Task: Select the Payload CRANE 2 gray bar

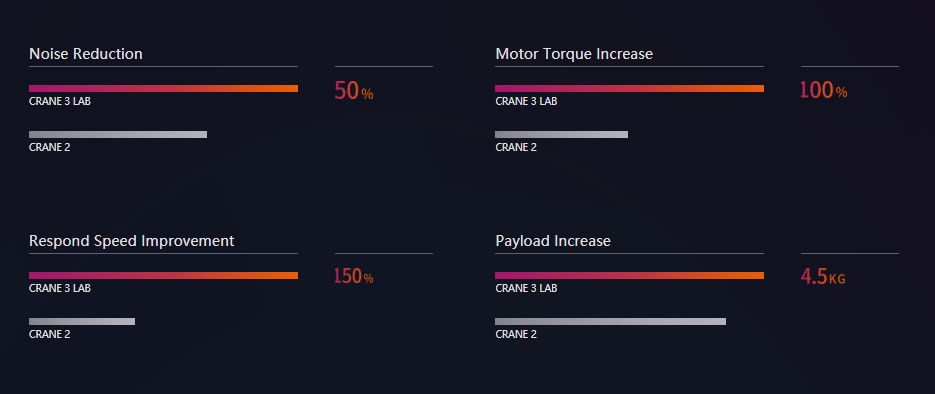Action: tap(611, 321)
